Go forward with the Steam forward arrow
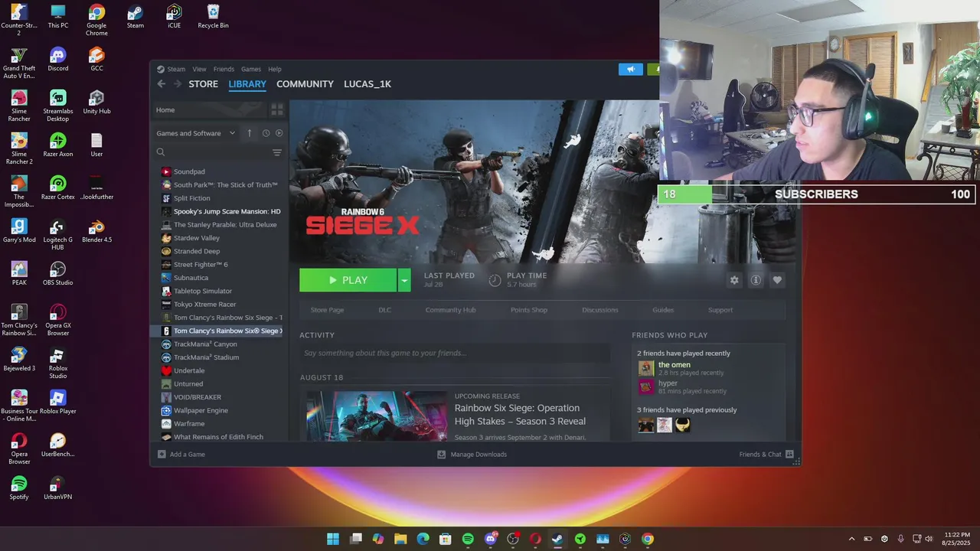Screen dimensions: 980x551 coord(177,84)
